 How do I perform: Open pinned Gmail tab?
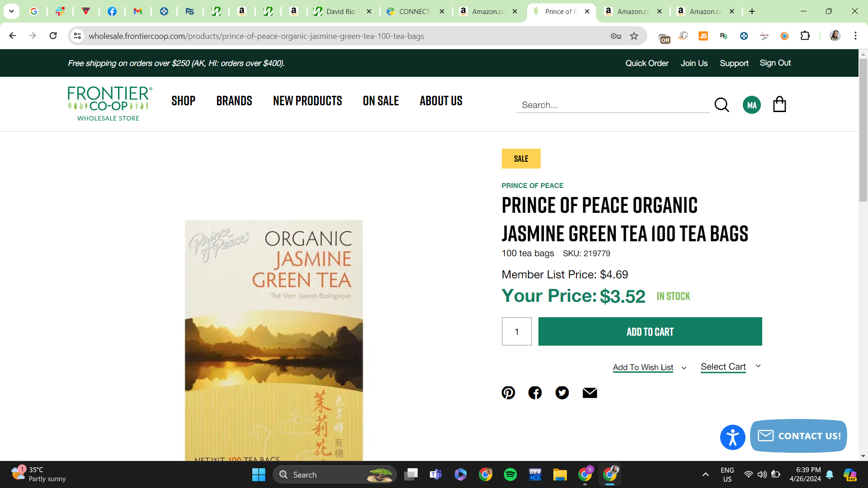click(x=138, y=11)
